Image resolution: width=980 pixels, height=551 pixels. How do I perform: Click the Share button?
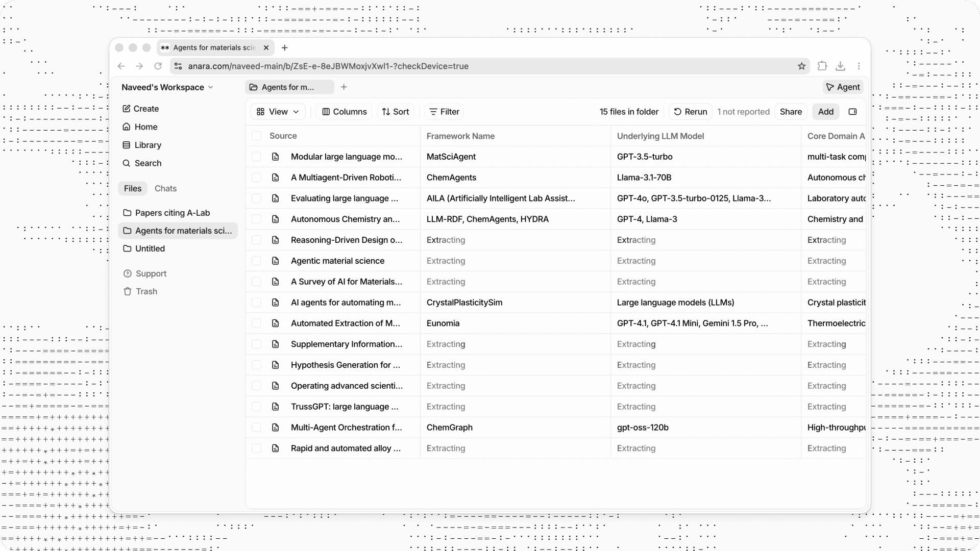(791, 112)
